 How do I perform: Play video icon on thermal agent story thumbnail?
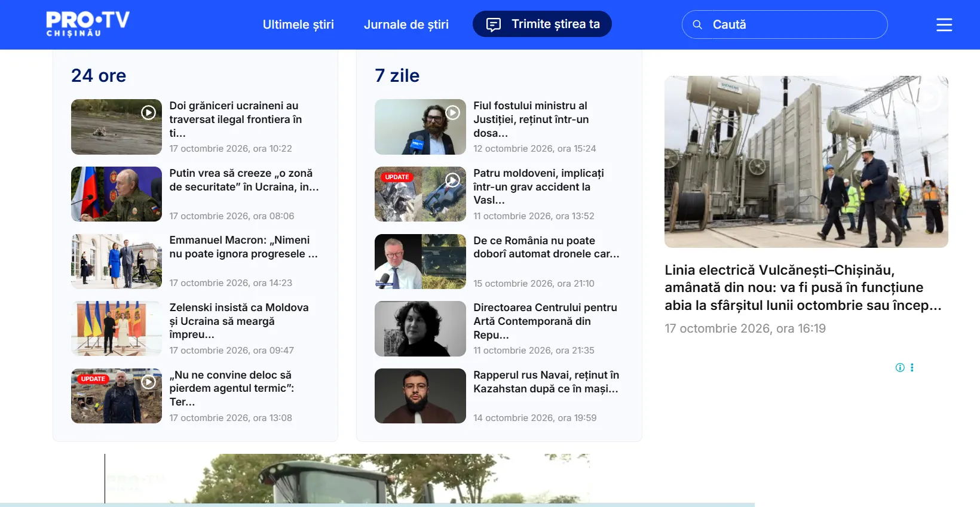tap(148, 382)
